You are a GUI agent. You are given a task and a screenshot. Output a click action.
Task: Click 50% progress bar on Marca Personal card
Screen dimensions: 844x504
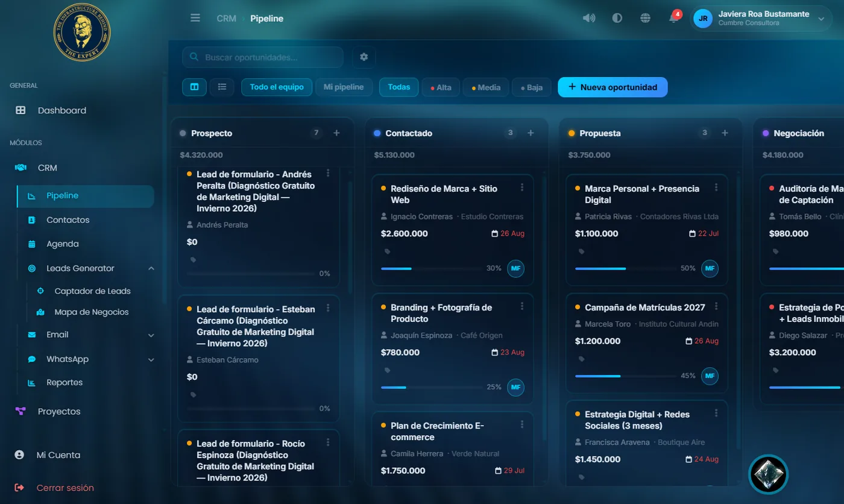pos(626,268)
